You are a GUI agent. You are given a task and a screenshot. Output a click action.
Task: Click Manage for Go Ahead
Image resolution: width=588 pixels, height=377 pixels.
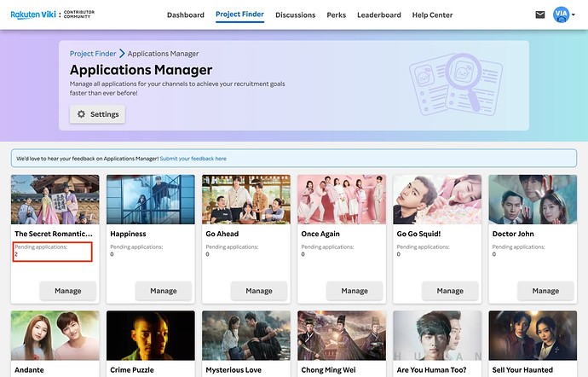(259, 291)
